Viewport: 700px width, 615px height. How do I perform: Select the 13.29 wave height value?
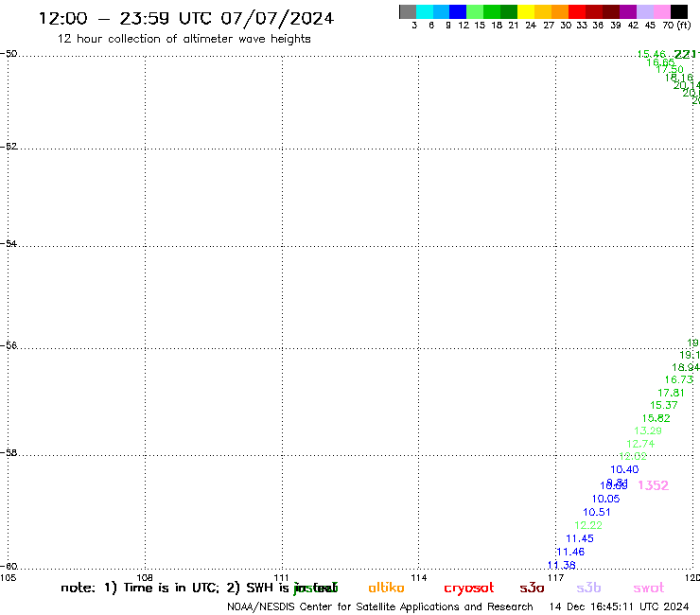tap(648, 431)
